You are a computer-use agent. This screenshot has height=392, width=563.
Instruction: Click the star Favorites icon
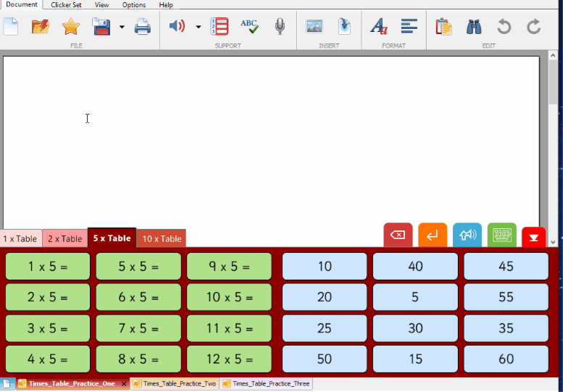(x=70, y=27)
